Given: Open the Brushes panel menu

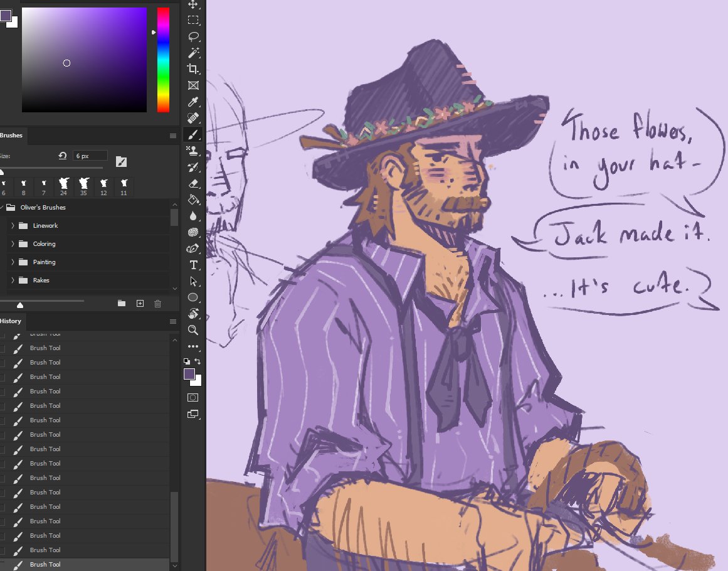Looking at the screenshot, I should pos(172,135).
